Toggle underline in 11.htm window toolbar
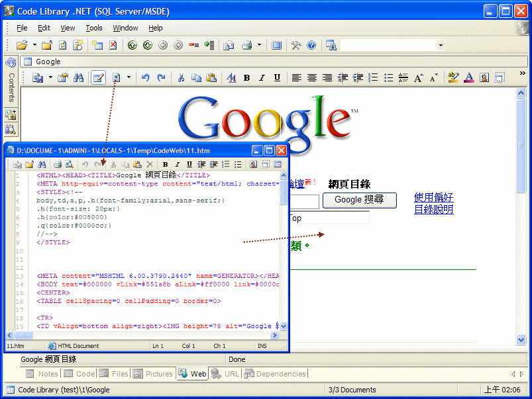Screen dimensions: 532x399 tap(189, 164)
